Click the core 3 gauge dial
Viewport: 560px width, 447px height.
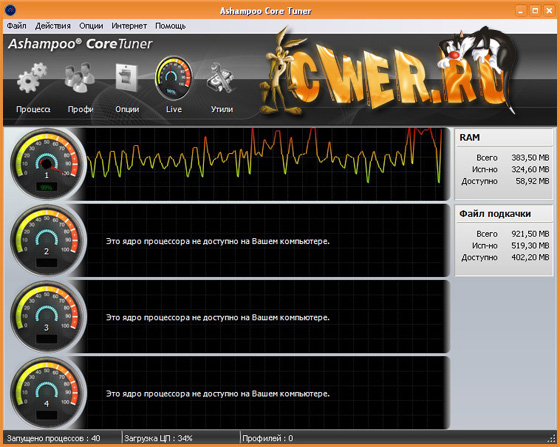(x=46, y=317)
